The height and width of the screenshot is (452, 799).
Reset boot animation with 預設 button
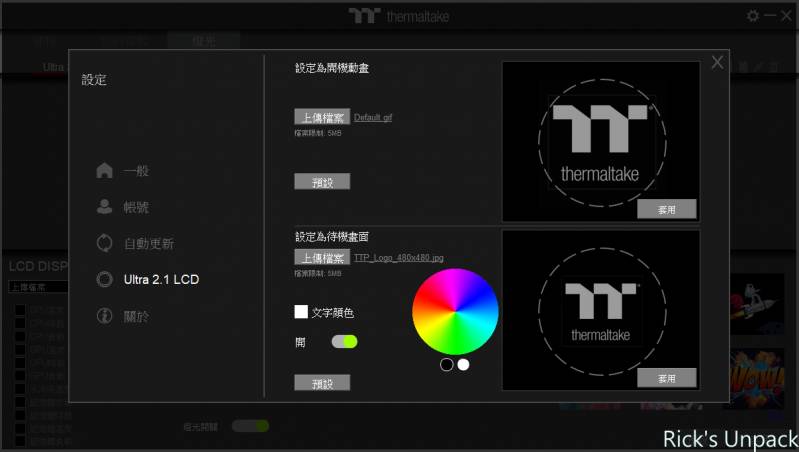pos(322,181)
